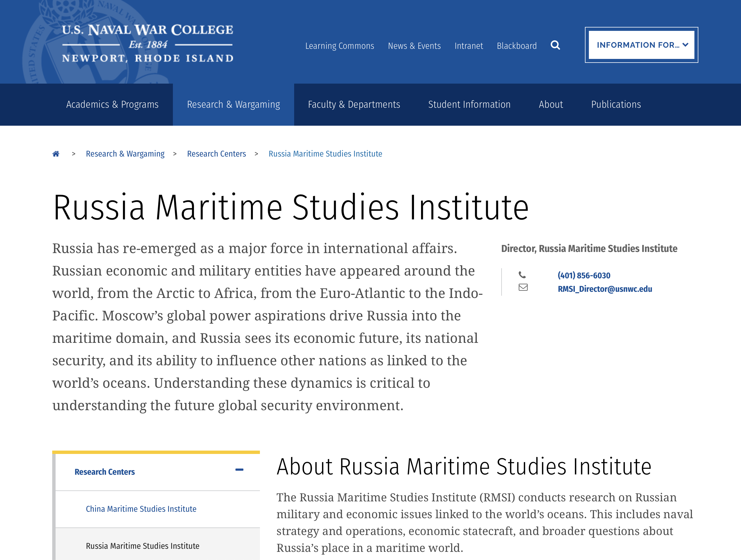
Task: Open the About menu
Action: pos(551,104)
